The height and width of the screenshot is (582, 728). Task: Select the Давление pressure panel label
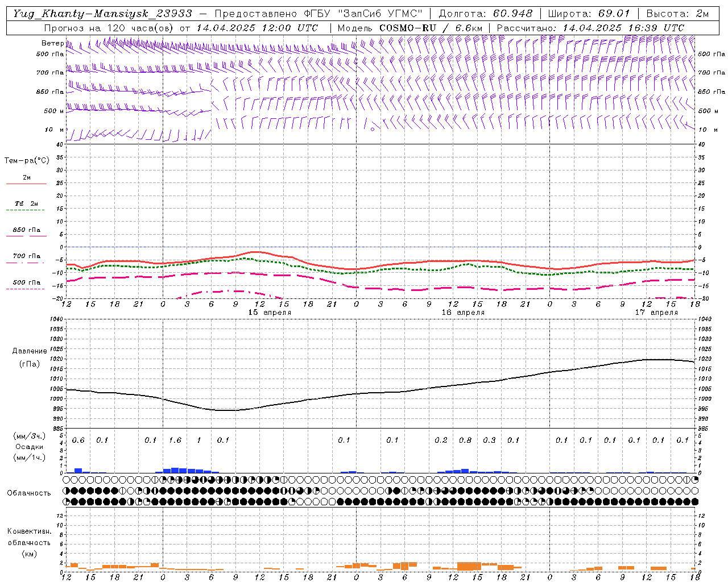coord(30,351)
